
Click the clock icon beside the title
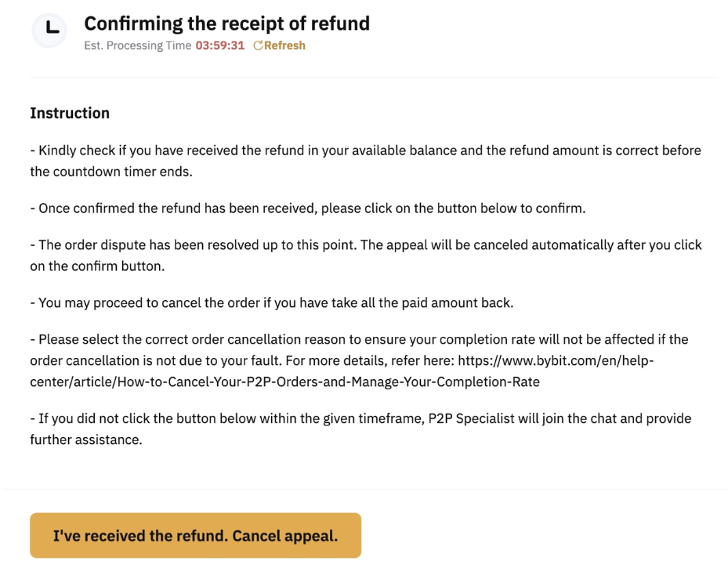point(51,31)
